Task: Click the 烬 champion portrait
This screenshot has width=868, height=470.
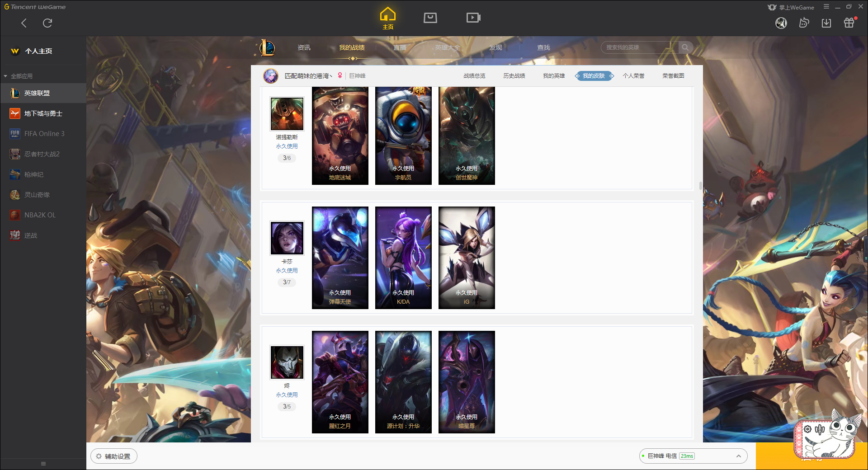Action: click(x=287, y=362)
